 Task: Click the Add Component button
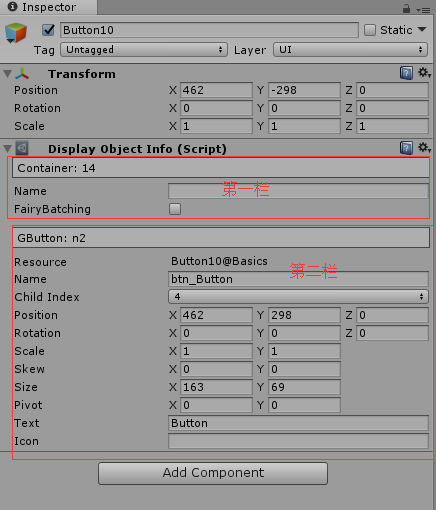pyautogui.click(x=213, y=473)
